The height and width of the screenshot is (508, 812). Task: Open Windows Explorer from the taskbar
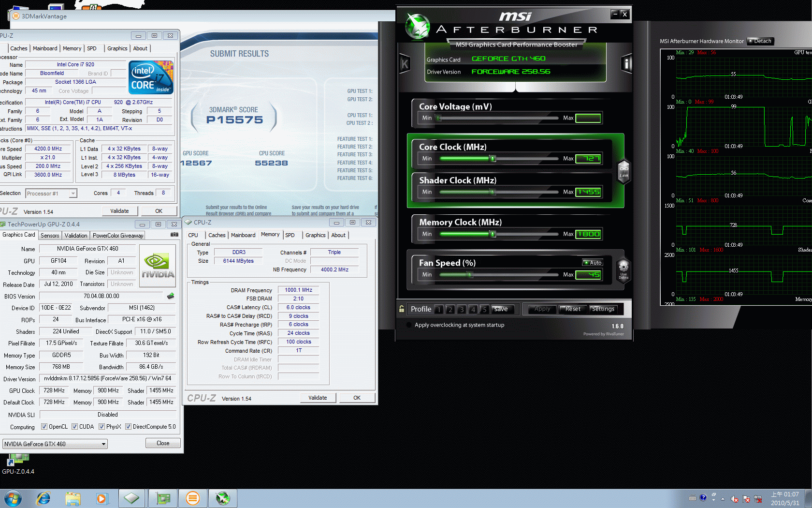tap(73, 498)
